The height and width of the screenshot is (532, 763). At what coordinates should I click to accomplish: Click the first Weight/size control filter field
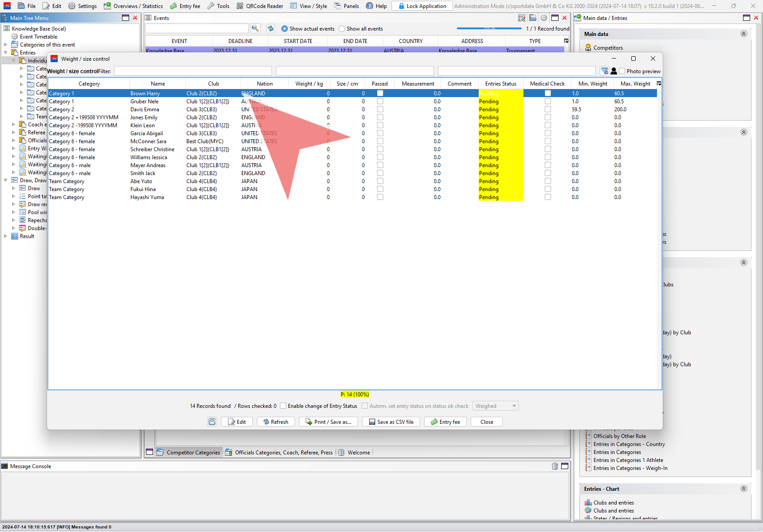tap(193, 71)
